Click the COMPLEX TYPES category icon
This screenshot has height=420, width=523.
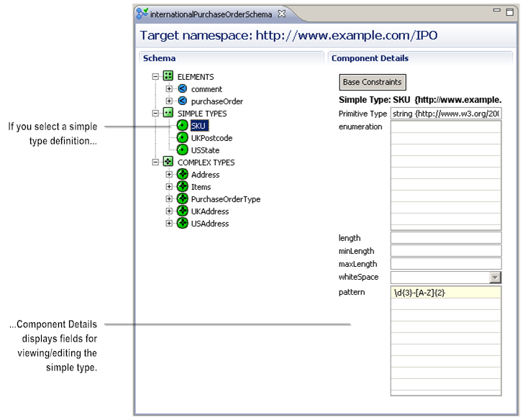coord(168,163)
